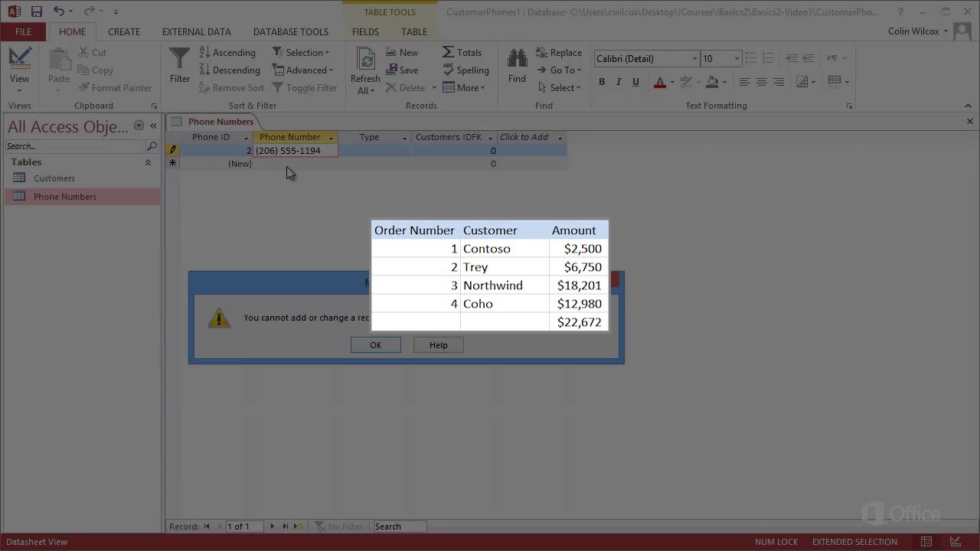Close the Phone Numbers table with X
The image size is (980, 551).
click(x=969, y=122)
